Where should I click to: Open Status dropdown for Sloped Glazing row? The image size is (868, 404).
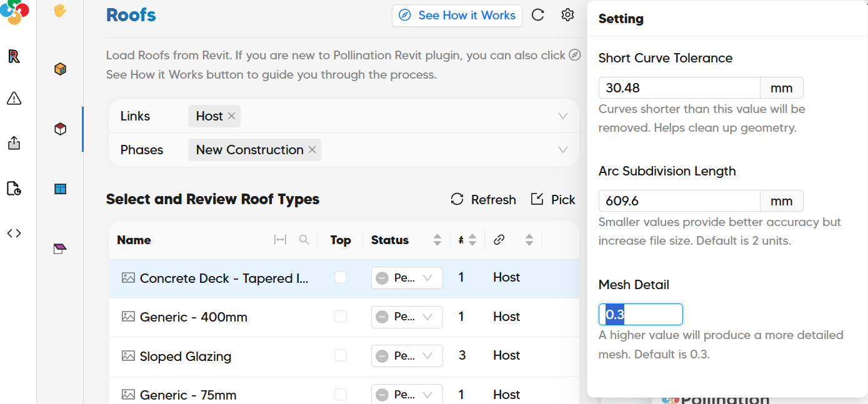pyautogui.click(x=407, y=356)
